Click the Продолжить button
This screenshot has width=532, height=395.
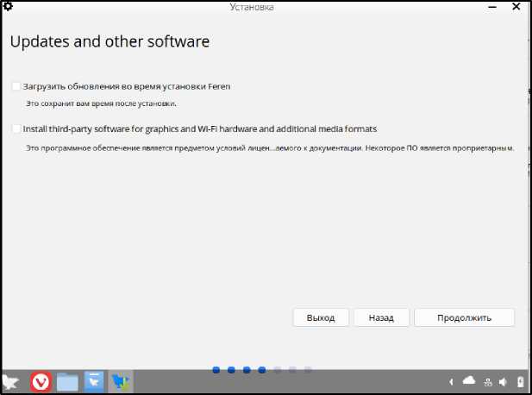pyautogui.click(x=464, y=317)
